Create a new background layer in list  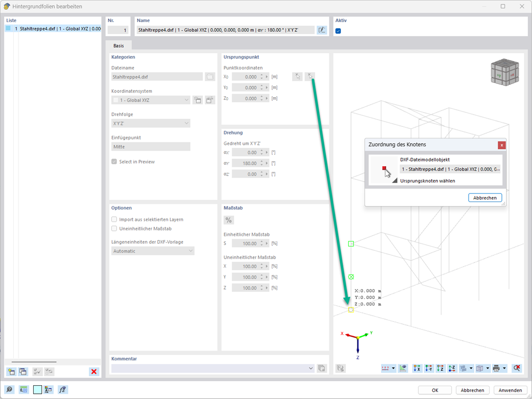tap(12, 371)
